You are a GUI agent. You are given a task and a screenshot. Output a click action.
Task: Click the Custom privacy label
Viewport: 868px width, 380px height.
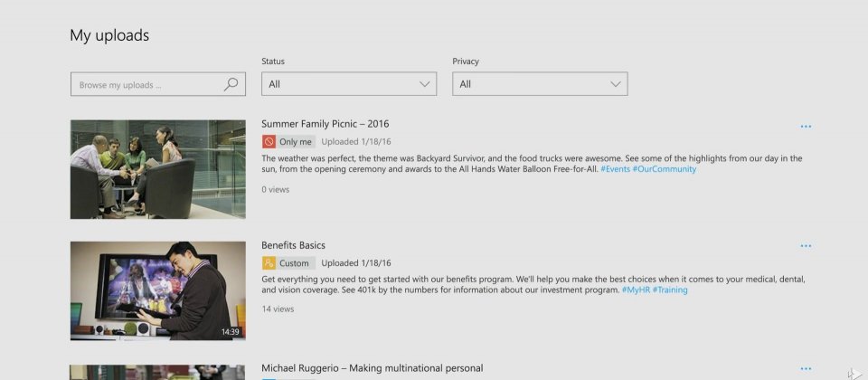click(x=294, y=263)
